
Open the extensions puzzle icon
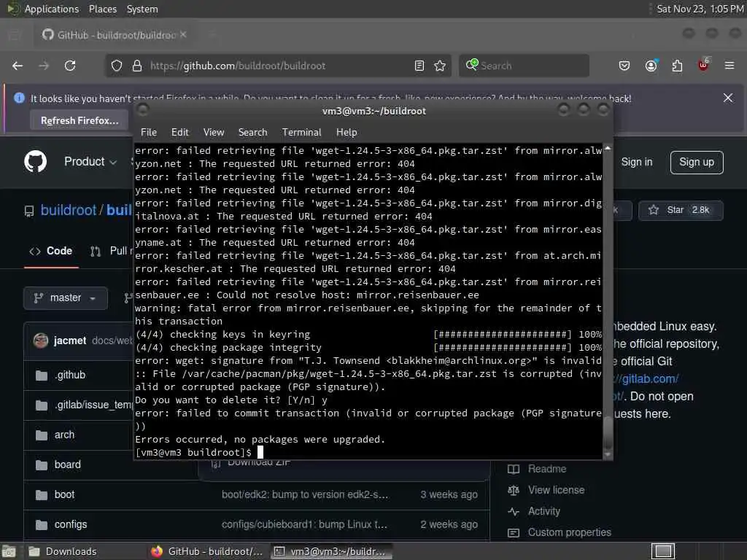(x=677, y=66)
